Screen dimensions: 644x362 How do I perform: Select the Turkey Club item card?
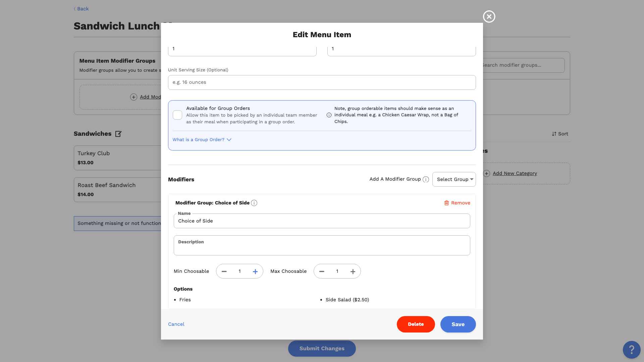click(x=117, y=158)
